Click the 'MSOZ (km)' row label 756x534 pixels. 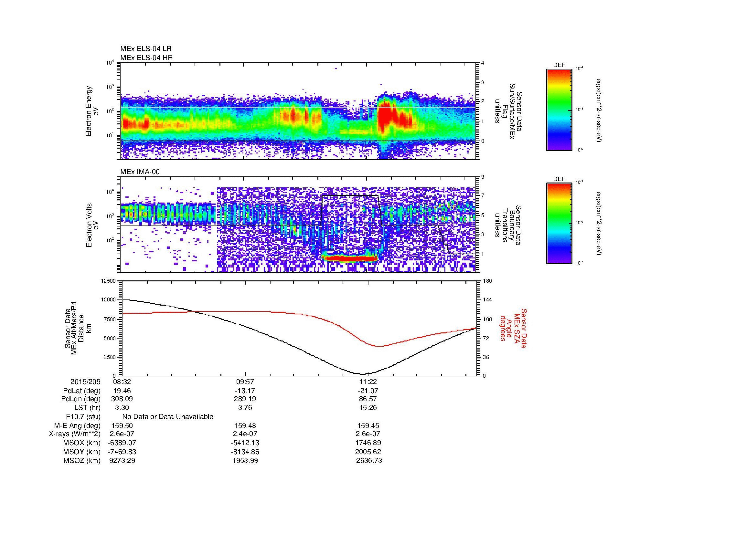(x=82, y=461)
